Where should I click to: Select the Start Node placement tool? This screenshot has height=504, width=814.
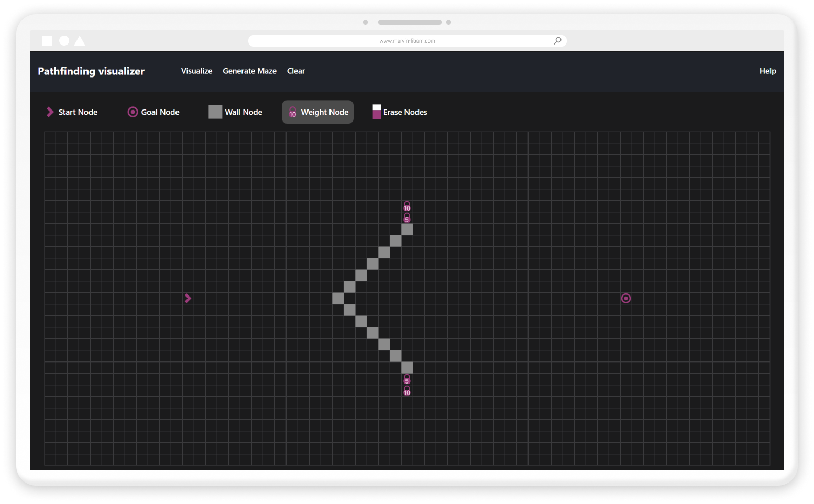[x=72, y=112]
